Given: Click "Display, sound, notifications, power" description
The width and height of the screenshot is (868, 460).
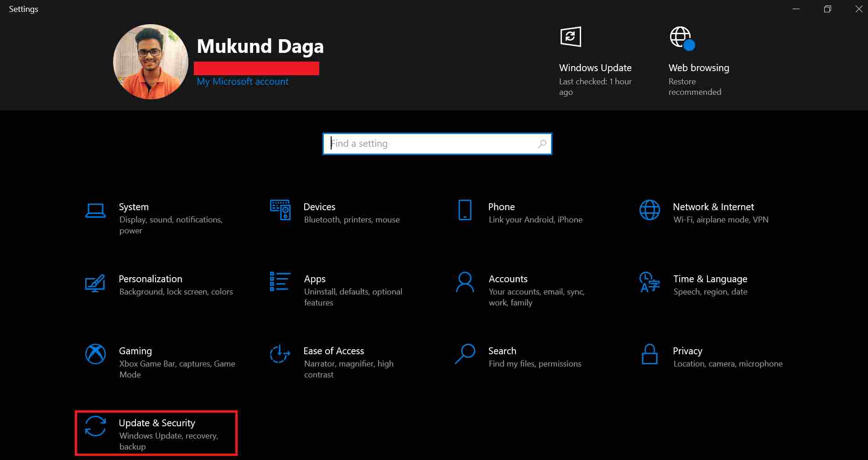Looking at the screenshot, I should coord(171,225).
